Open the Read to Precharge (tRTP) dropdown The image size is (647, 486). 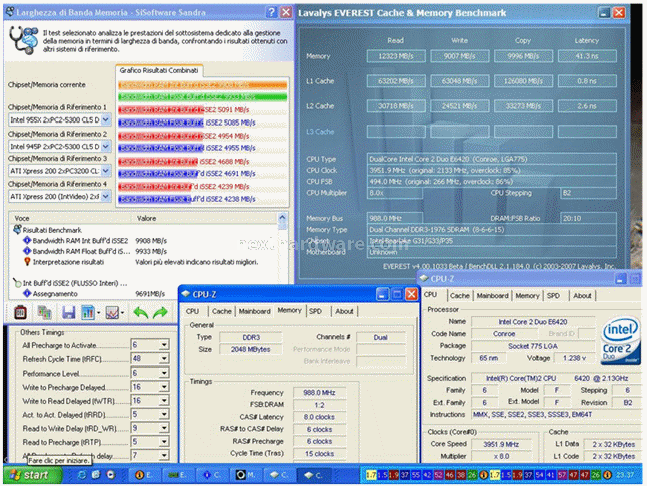164,442
